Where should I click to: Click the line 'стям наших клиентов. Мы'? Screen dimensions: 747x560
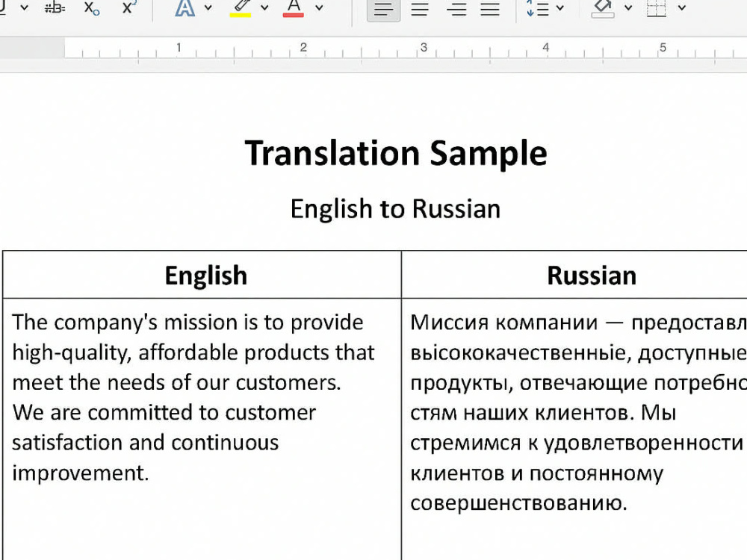pos(543,413)
